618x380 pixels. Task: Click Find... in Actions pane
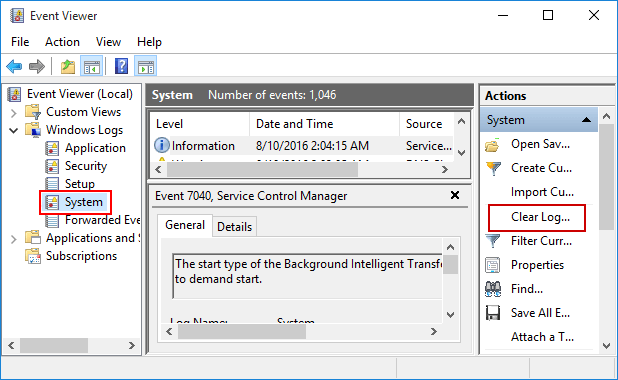[527, 289]
